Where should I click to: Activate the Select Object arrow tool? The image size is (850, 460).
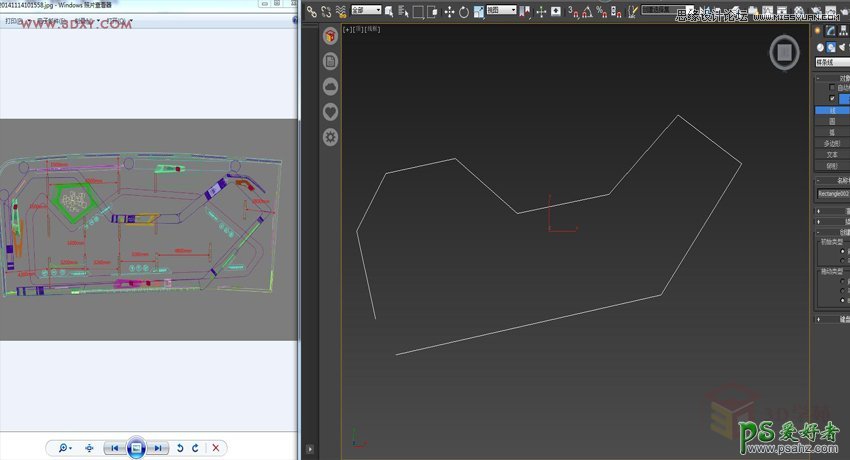pos(388,11)
